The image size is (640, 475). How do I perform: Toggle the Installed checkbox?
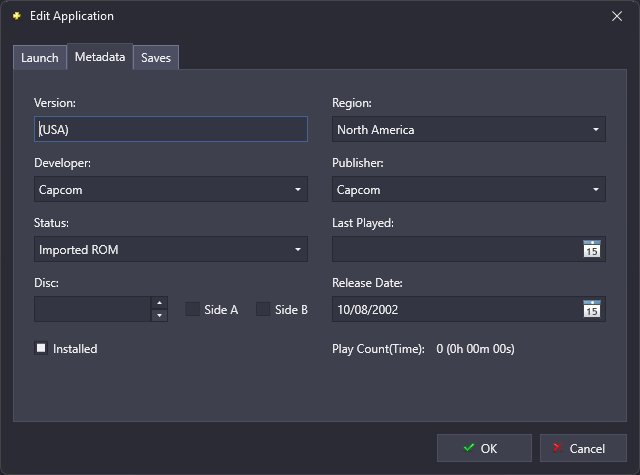pos(41,348)
